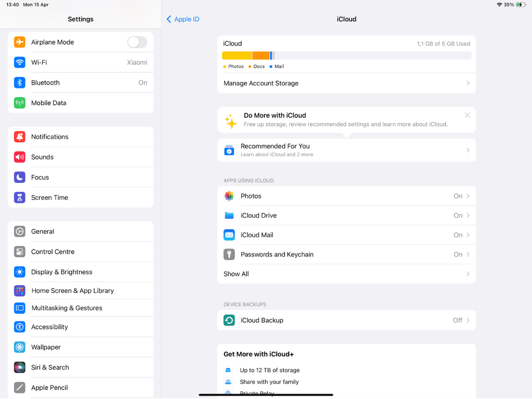Tap the home indicator bar at bottom

(266, 395)
